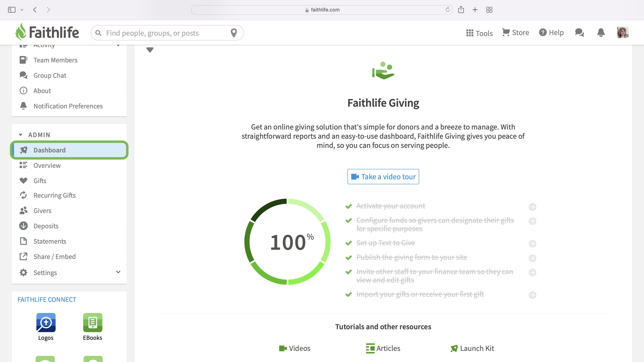Focus the Find people, groups, or posts field
The height and width of the screenshot is (362, 644).
point(167,33)
